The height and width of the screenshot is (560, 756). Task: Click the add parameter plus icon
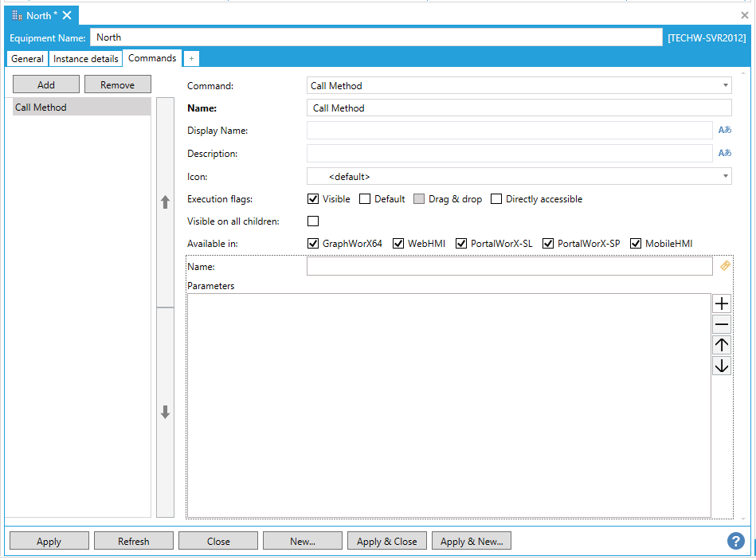(x=722, y=303)
